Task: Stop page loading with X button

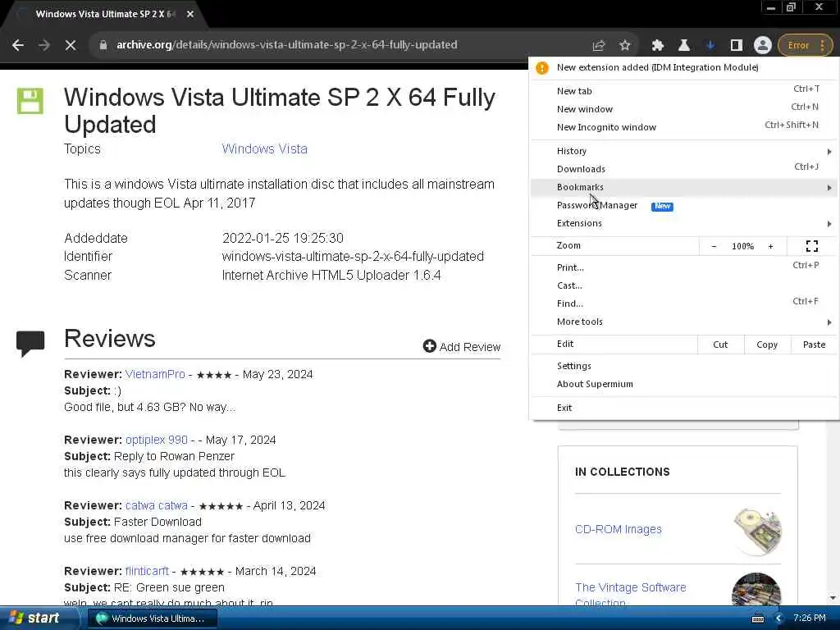Action: 71,45
